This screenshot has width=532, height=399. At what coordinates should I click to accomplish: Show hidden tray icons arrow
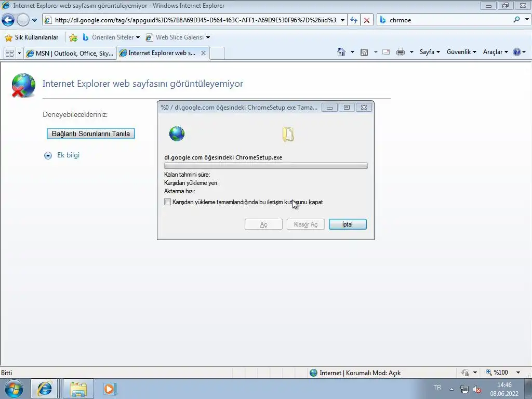[x=451, y=389]
